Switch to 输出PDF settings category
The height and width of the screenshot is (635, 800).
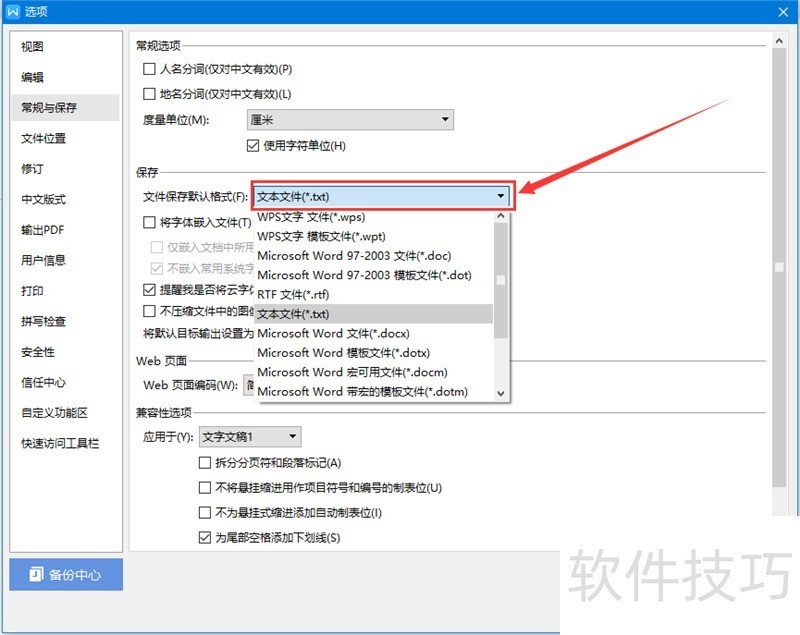coord(43,230)
